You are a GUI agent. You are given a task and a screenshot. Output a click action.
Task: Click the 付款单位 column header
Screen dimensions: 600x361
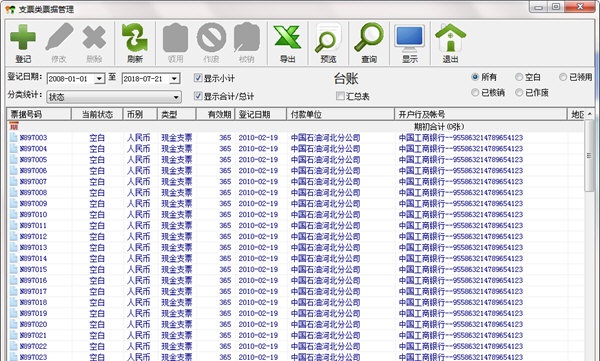tap(340, 114)
